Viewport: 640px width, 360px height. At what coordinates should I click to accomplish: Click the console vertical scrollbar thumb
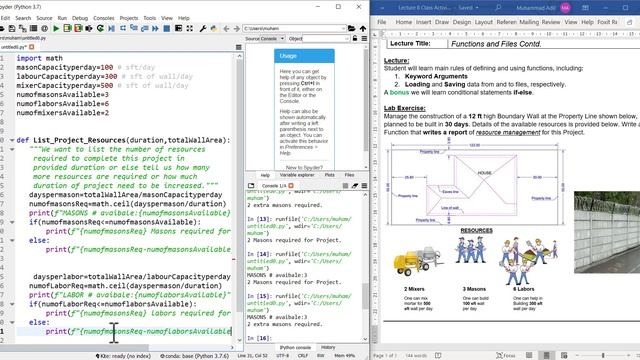tap(364, 295)
